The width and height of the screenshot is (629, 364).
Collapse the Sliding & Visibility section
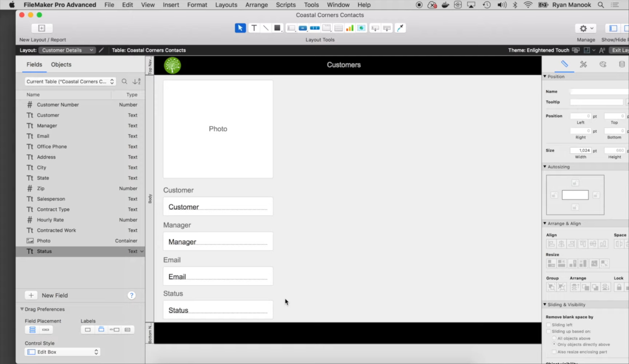coord(545,305)
